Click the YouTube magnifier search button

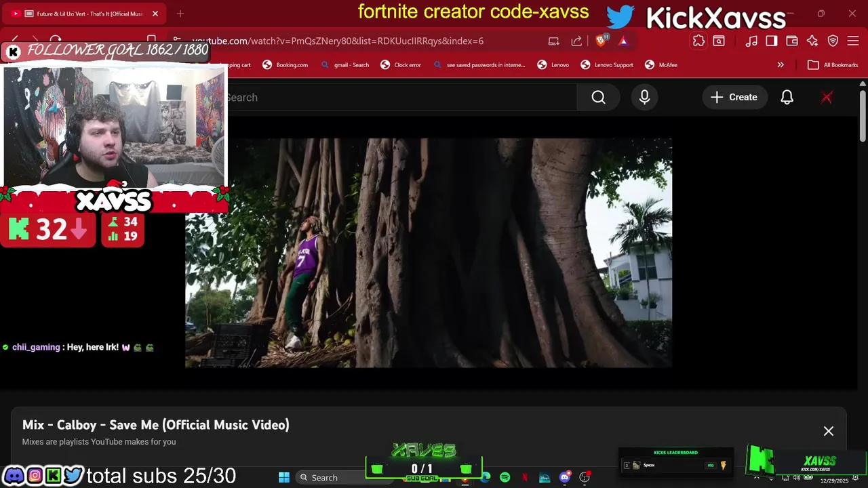pos(598,98)
